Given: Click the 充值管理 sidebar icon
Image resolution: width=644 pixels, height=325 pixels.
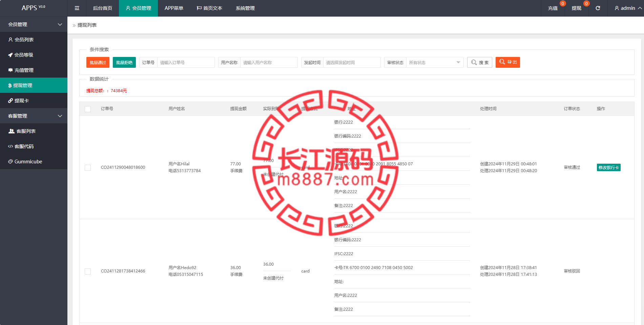Looking at the screenshot, I should [x=11, y=70].
